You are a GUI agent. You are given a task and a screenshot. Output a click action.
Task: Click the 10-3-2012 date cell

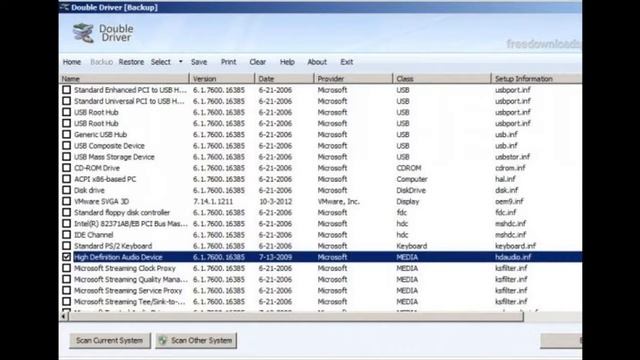click(275, 201)
